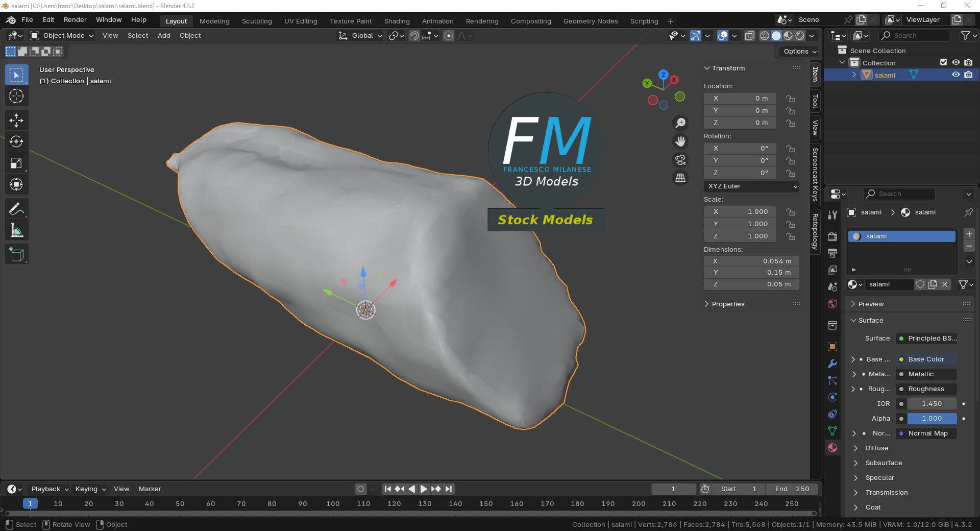Expand the Subsurface material section
Viewport: 980px width, 531px height.
(x=884, y=463)
